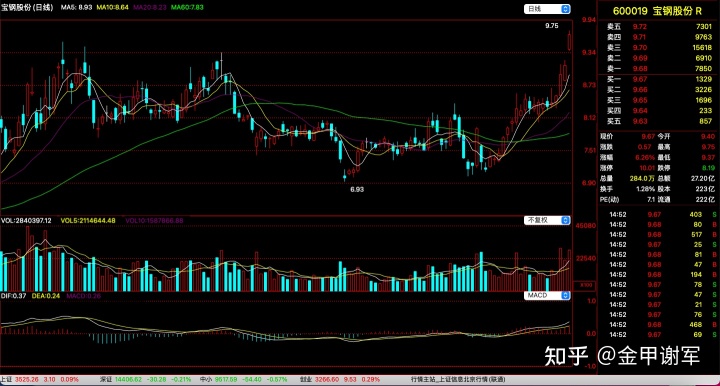Screen dimensions: 720x386
Task: Click the 中小 9617.59 index in status bar
Action: (x=244, y=380)
